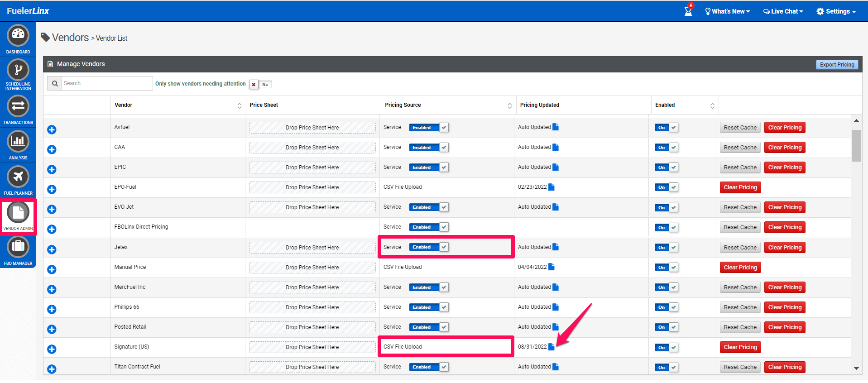The width and height of the screenshot is (868, 383).
Task: Click the search magnifier icon
Action: click(x=55, y=83)
